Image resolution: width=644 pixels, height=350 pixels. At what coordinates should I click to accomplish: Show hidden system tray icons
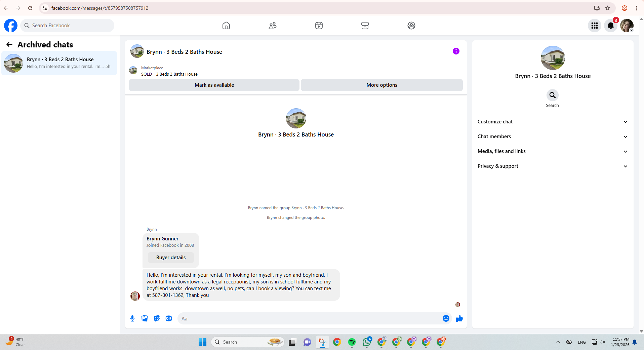coord(558,342)
